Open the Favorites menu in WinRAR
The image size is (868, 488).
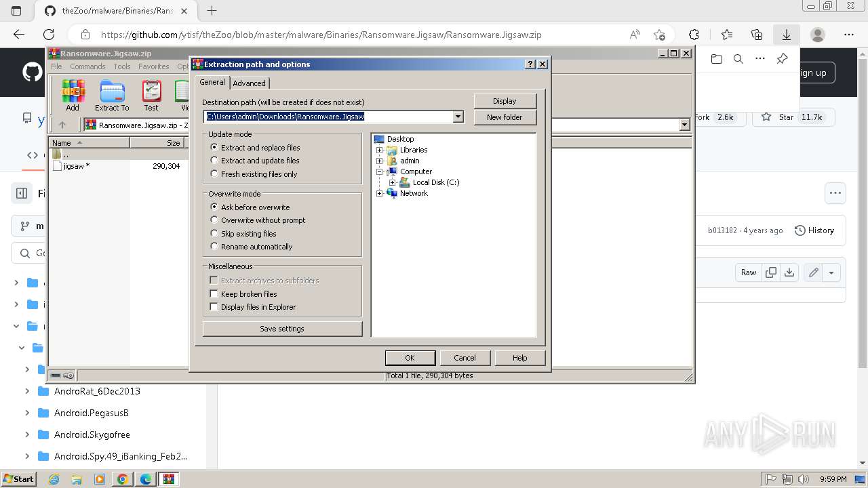point(154,66)
